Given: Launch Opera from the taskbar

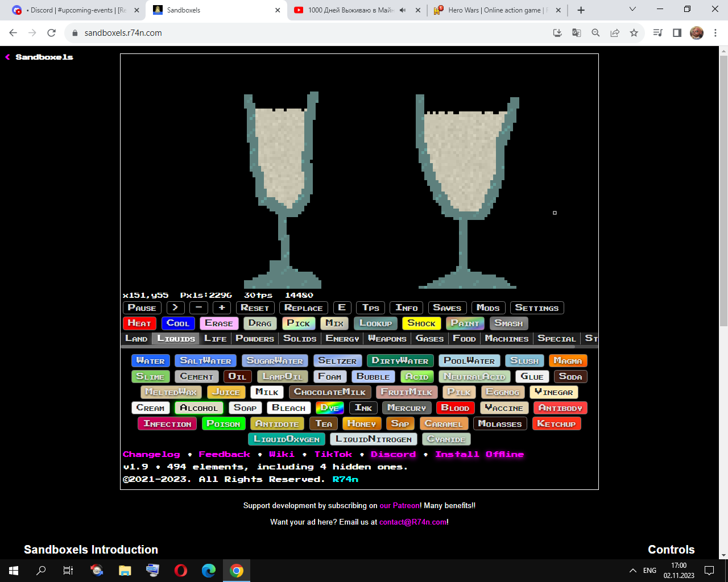Looking at the screenshot, I should point(181,571).
